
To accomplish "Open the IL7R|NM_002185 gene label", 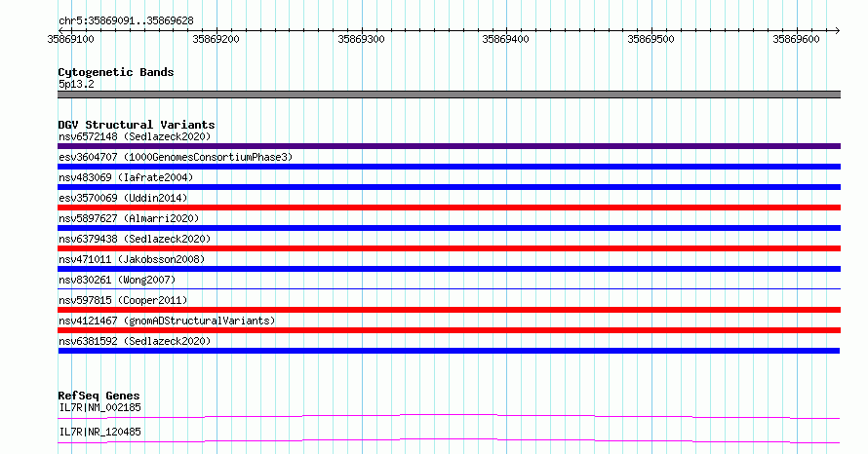I will [99, 407].
